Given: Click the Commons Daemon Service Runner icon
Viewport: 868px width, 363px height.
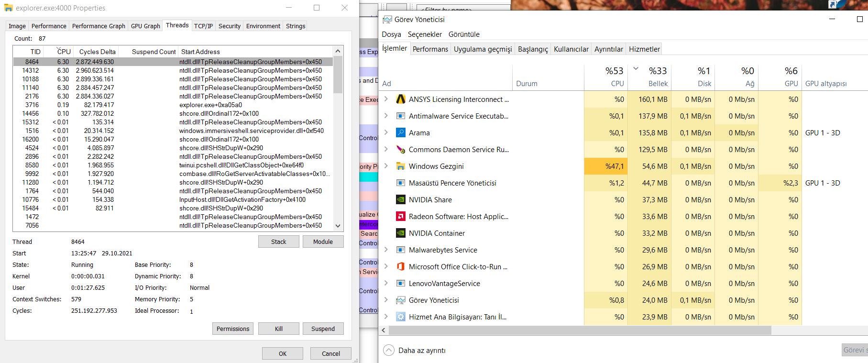Looking at the screenshot, I should click(401, 150).
